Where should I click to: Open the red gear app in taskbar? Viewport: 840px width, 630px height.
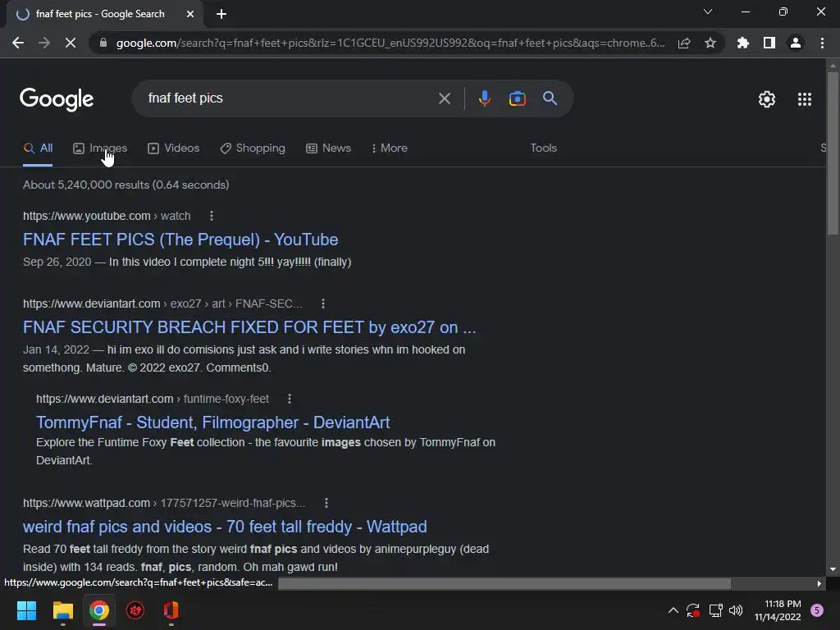[135, 610]
